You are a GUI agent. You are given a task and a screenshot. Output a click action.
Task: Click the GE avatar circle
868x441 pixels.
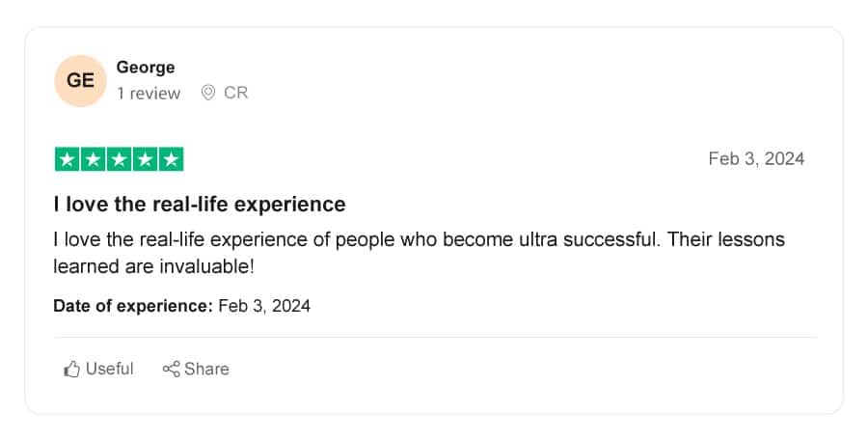[x=80, y=80]
